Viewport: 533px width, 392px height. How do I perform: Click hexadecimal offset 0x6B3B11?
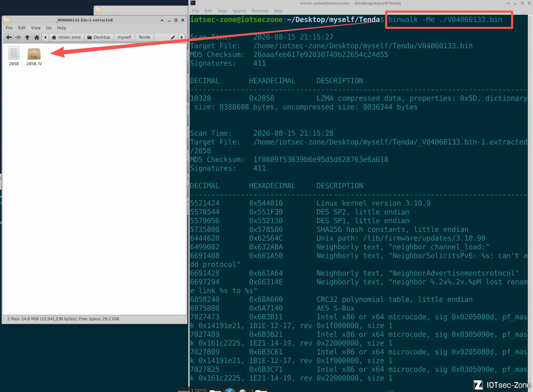click(266, 317)
